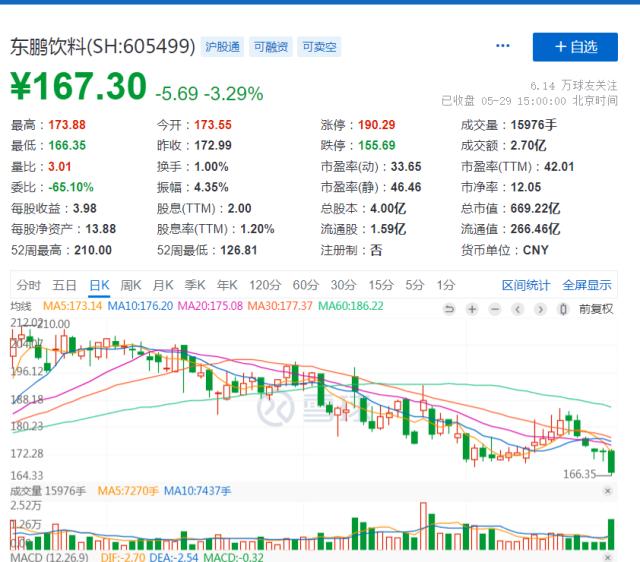Click the MA60:186.22 indicator label
640x562 pixels.
pos(351,306)
